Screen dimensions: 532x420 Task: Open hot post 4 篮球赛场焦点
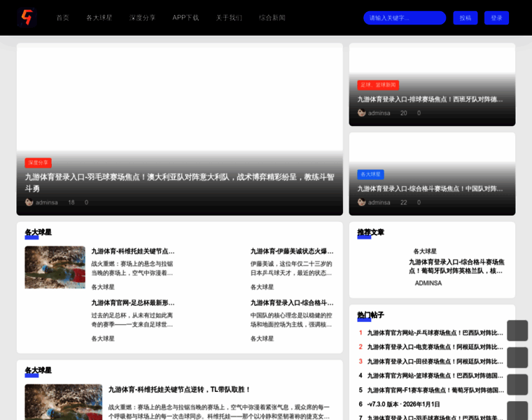click(435, 376)
